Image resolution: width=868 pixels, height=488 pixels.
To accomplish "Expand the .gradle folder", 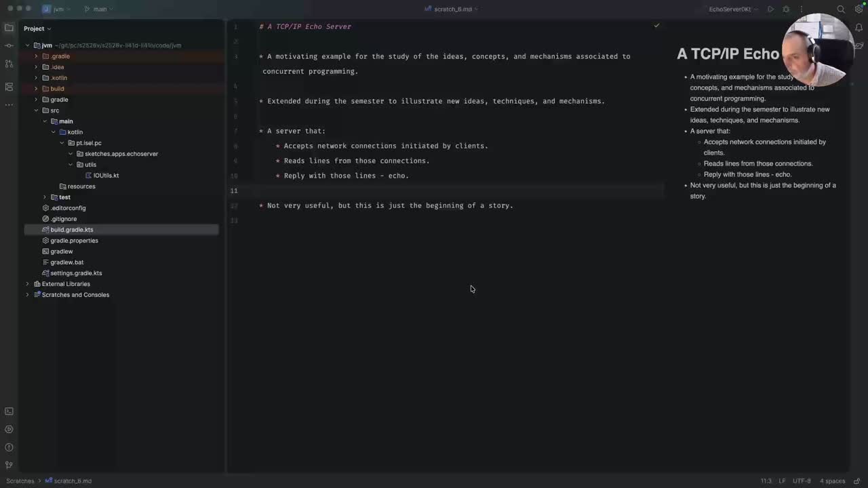I will click(x=36, y=56).
